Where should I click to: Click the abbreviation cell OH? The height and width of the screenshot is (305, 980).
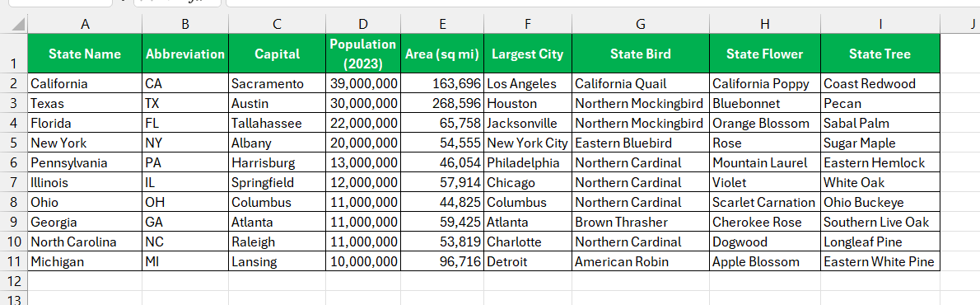pos(185,202)
